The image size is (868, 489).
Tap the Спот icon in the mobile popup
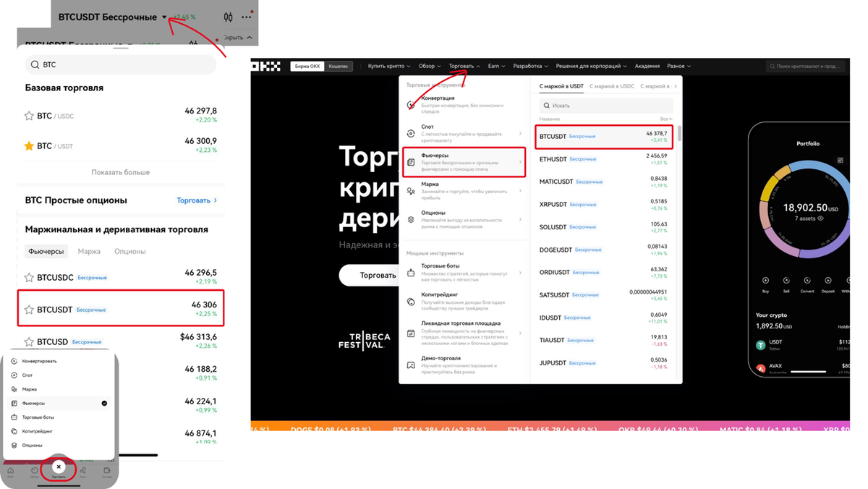pos(14,375)
